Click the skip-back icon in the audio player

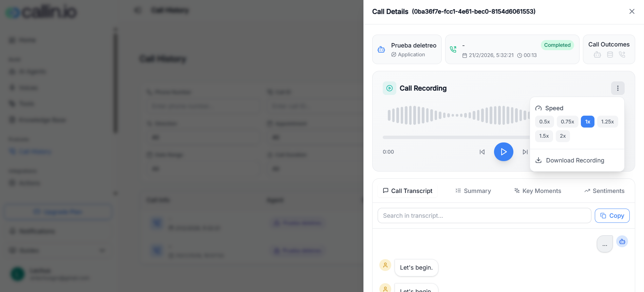coord(482,152)
